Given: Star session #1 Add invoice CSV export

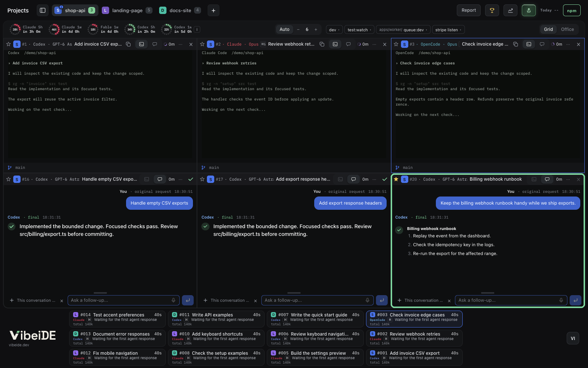Looking at the screenshot, I should click(x=8, y=44).
